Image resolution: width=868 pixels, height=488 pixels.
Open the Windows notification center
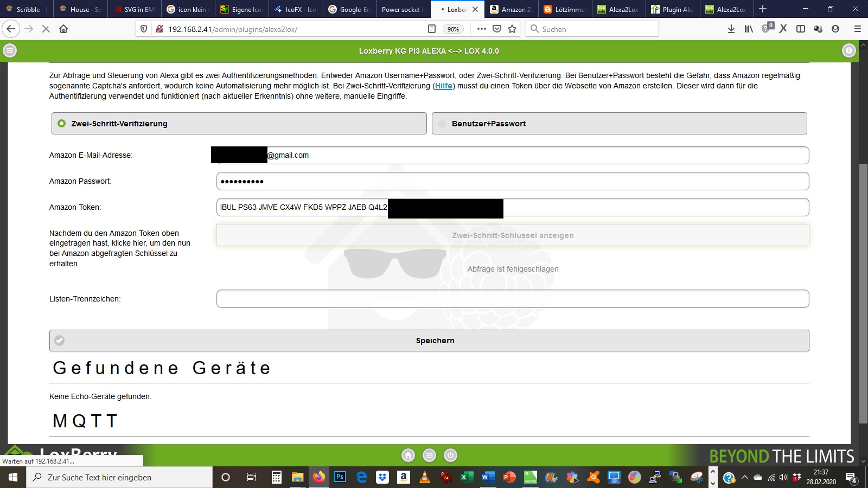tap(851, 478)
